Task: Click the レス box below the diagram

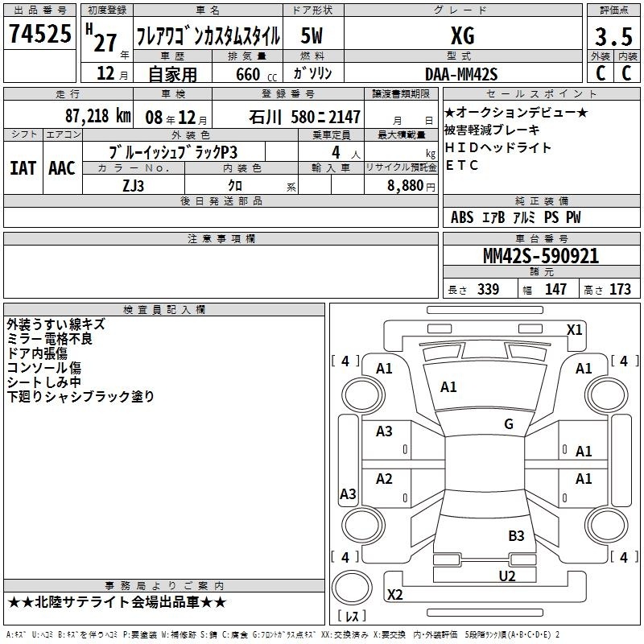Action: coord(352,617)
